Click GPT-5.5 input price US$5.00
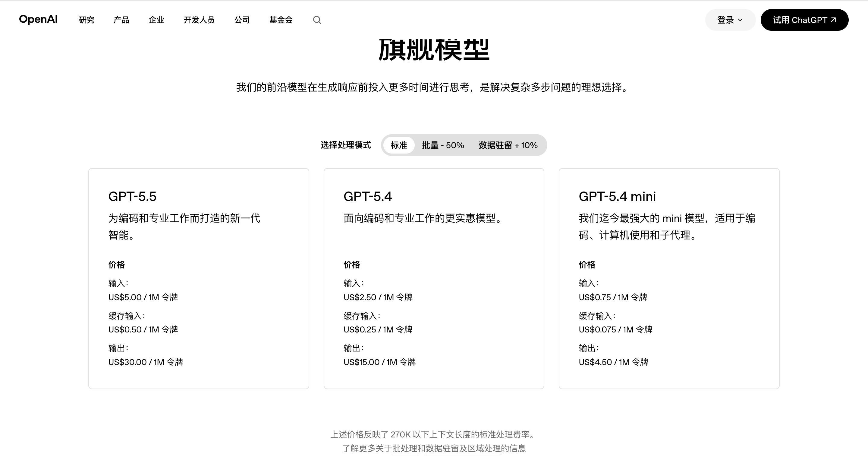The image size is (868, 470). 143,297
